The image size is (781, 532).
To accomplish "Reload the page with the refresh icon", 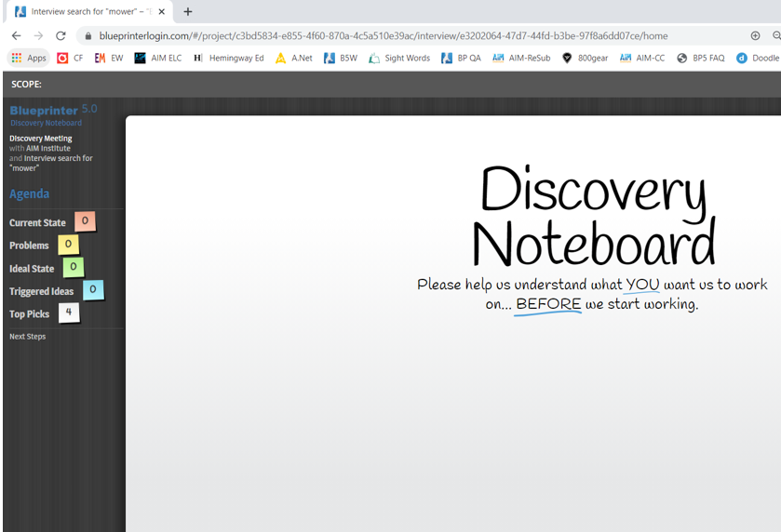I will click(x=61, y=36).
